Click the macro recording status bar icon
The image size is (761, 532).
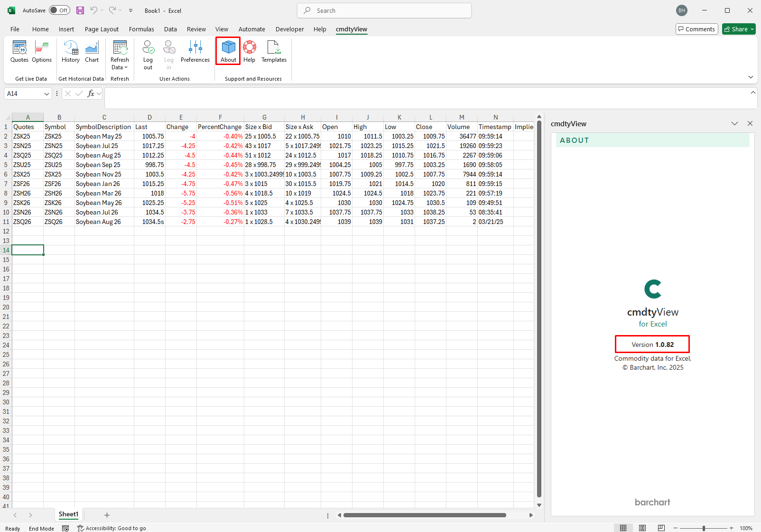[65, 528]
